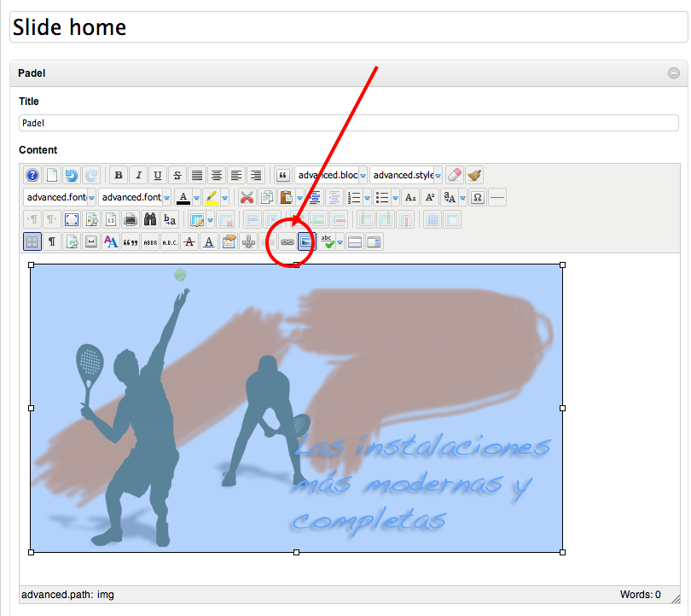
Task: Click the insert image icon
Action: 307,242
